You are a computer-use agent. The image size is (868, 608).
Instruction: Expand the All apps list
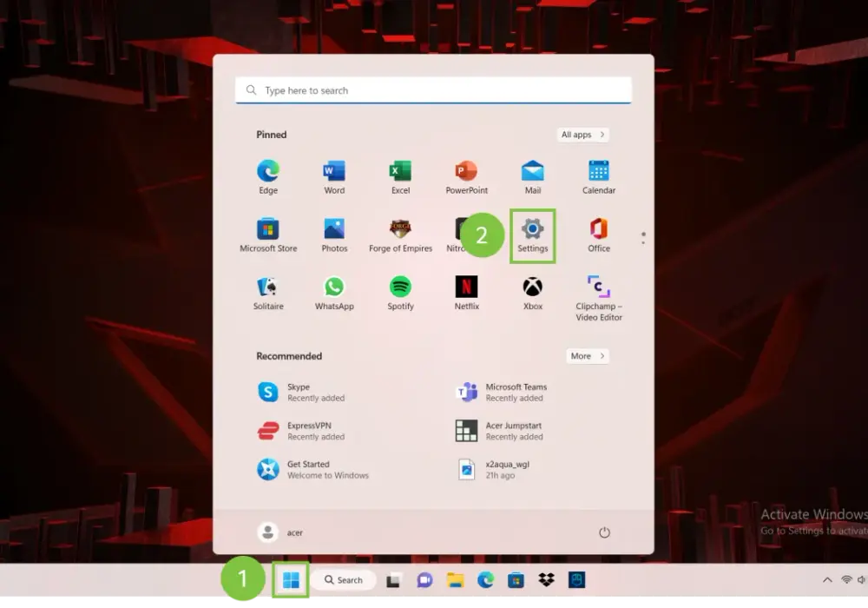(x=582, y=135)
